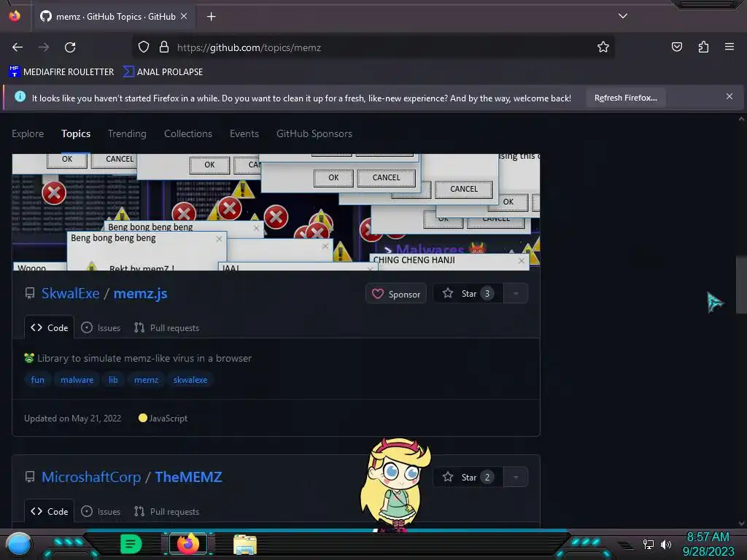Viewport: 747px width, 560px height.
Task: Click the malware topic tag
Action: [x=77, y=379]
